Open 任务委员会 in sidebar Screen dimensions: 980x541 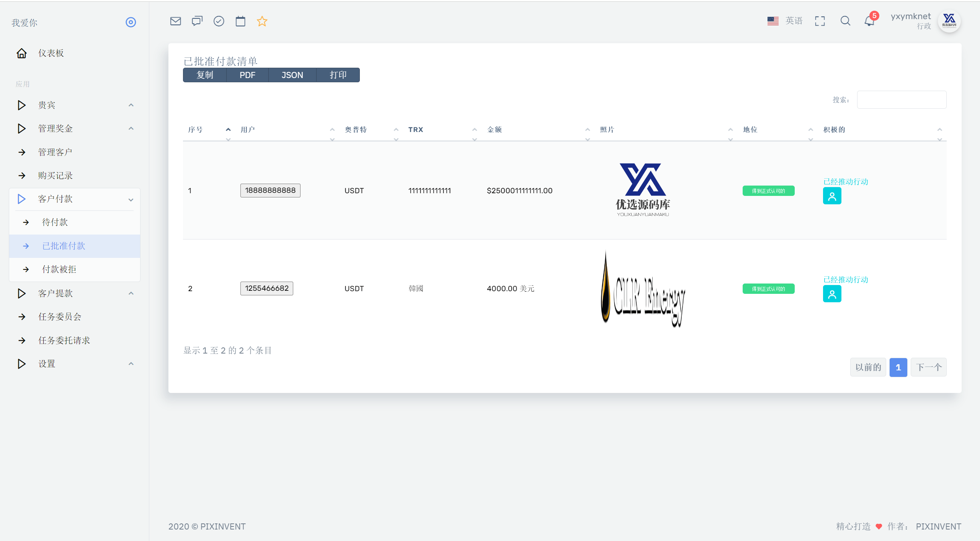[x=75, y=317]
